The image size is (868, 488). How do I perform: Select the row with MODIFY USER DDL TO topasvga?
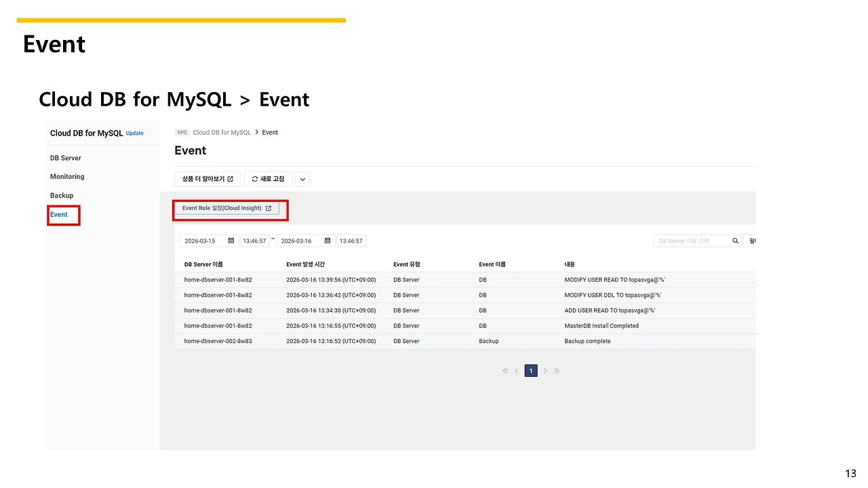[x=465, y=296]
